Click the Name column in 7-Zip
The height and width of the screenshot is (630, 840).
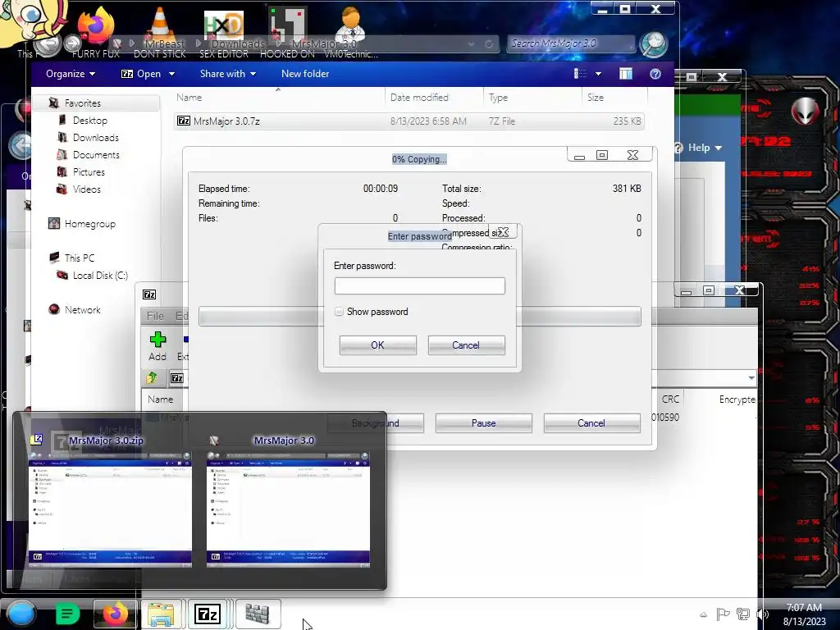(x=160, y=399)
